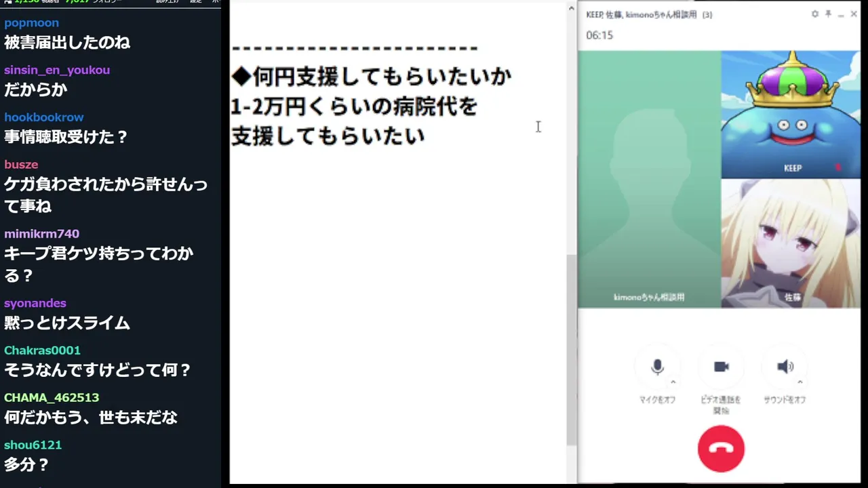The width and height of the screenshot is (868, 488).
Task: Click ビデオ通話を開始 label under camera
Action: 721,405
